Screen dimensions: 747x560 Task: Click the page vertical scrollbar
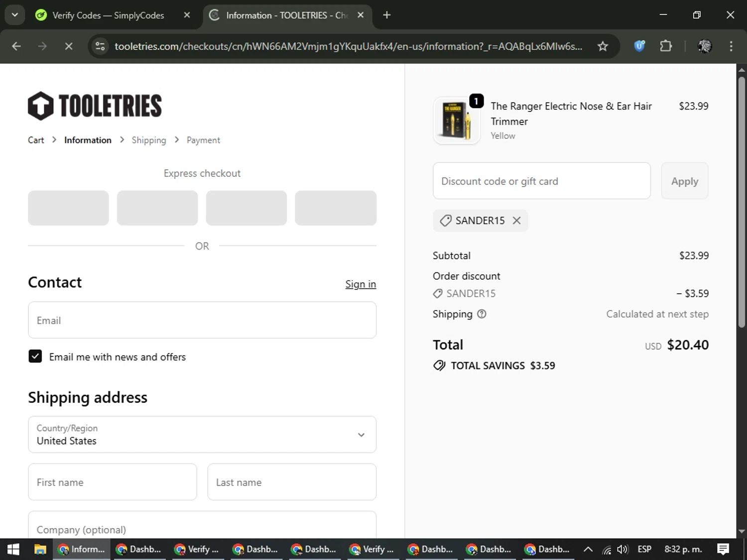click(x=742, y=202)
